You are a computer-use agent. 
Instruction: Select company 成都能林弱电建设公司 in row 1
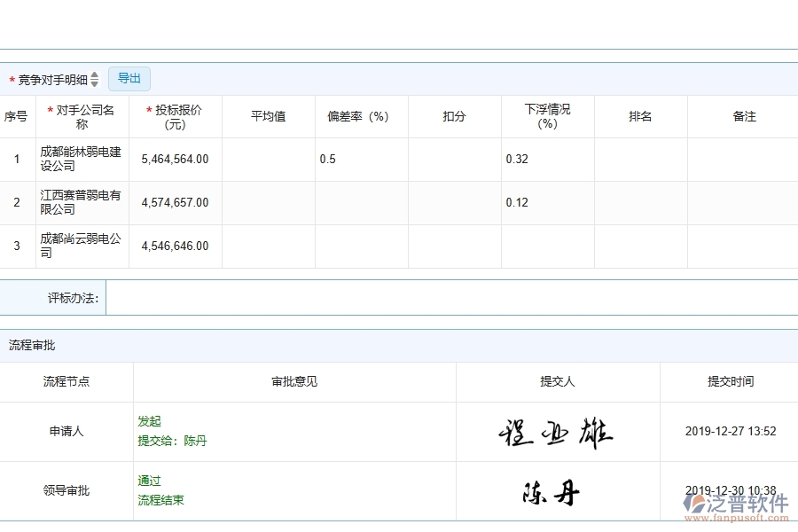tap(82, 159)
